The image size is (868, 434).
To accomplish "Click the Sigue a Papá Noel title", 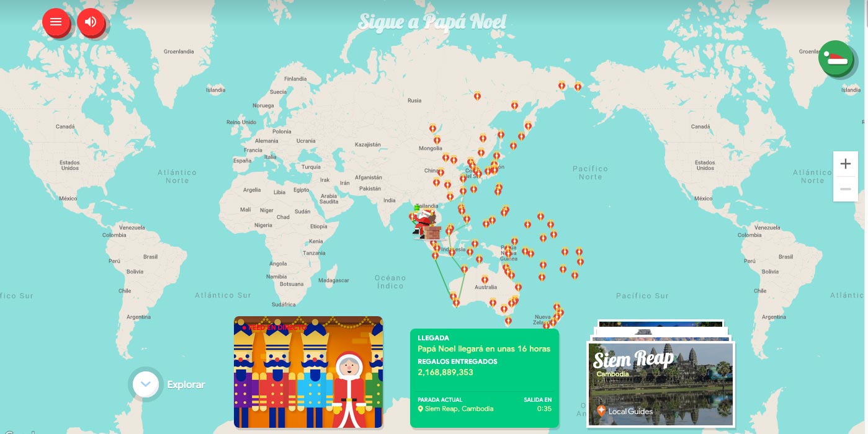I will coord(432,22).
